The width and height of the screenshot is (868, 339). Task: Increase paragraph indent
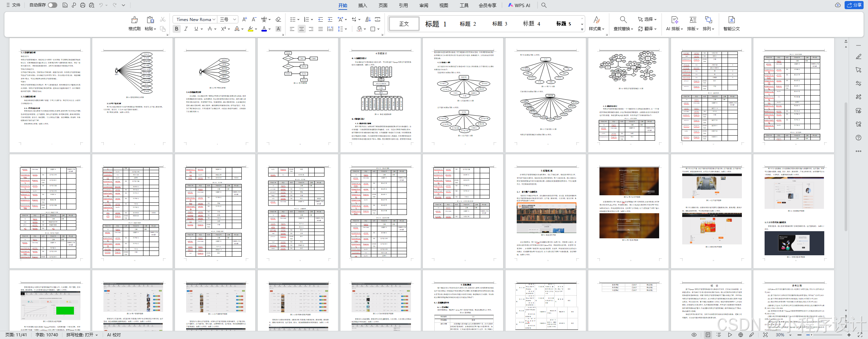330,19
